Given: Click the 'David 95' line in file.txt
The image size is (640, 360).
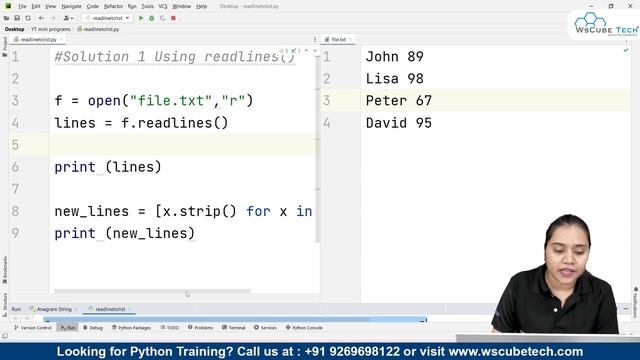Looking at the screenshot, I should [398, 123].
